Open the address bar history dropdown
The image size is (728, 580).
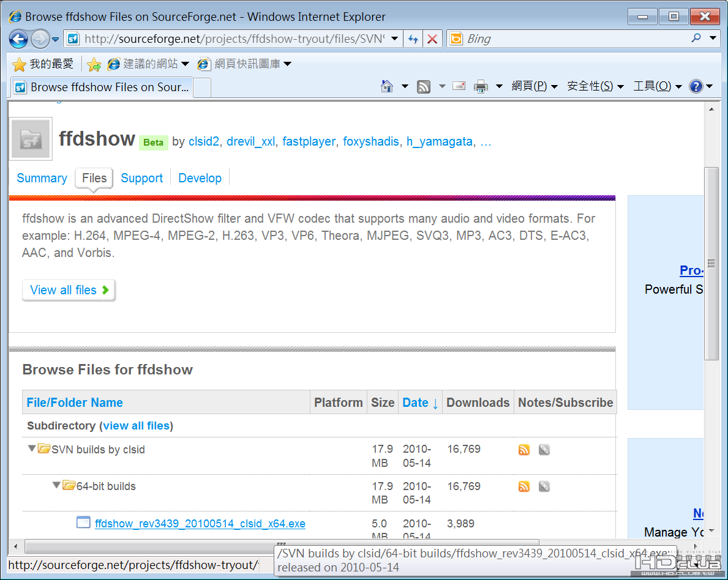(x=394, y=39)
